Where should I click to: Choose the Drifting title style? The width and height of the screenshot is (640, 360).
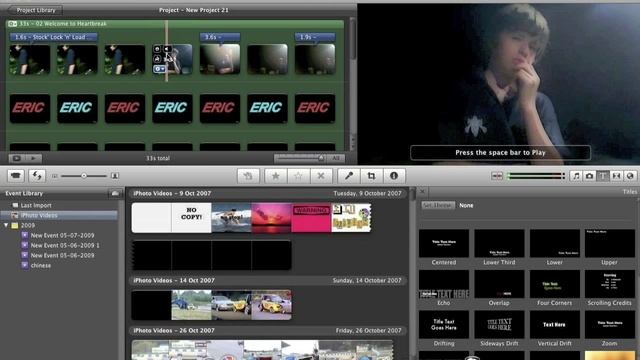pos(444,329)
